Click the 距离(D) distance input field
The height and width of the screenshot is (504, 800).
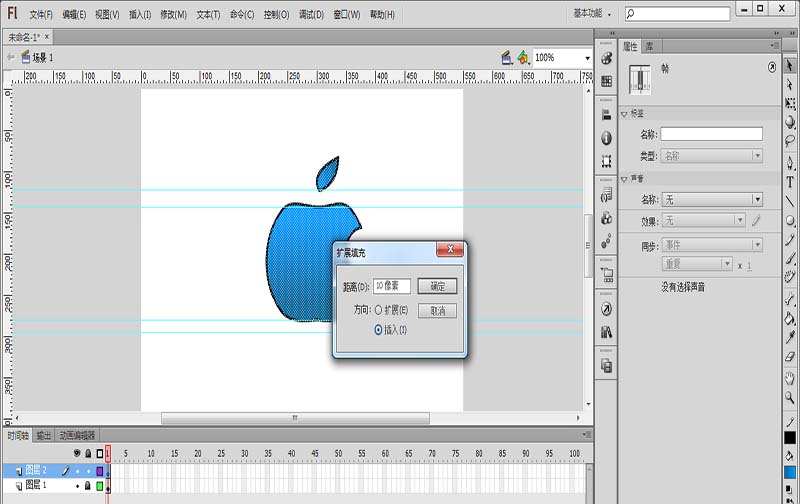tap(392, 286)
